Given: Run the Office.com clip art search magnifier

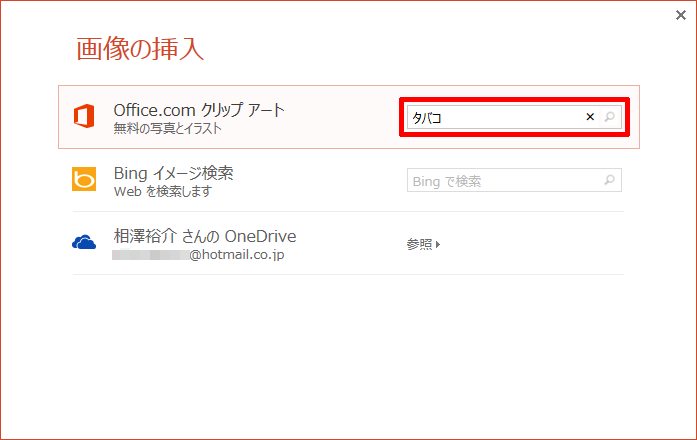Looking at the screenshot, I should click(x=610, y=117).
